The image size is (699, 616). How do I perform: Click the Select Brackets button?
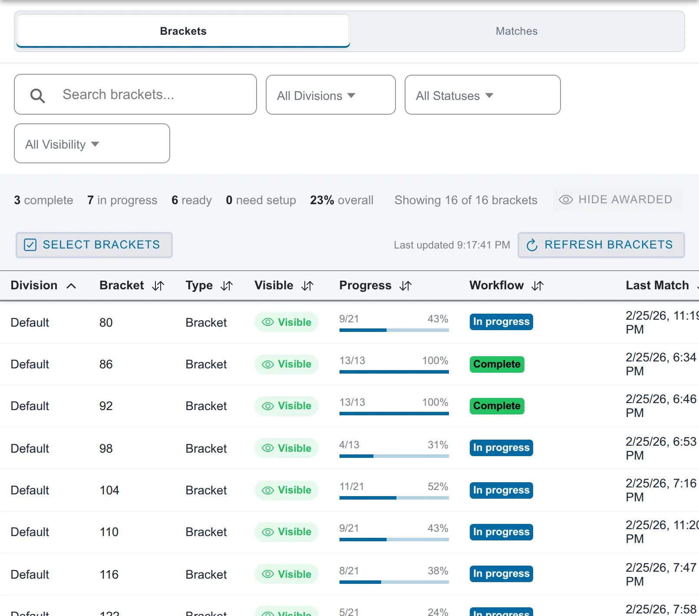(94, 245)
